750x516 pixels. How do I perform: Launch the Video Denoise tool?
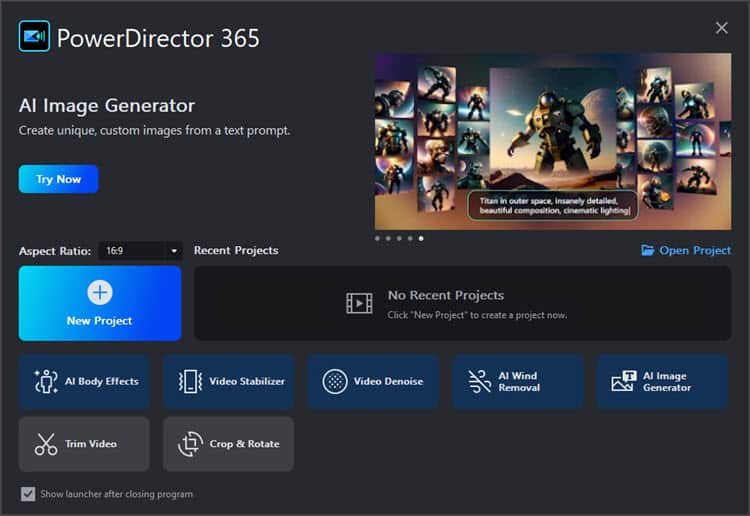373,382
